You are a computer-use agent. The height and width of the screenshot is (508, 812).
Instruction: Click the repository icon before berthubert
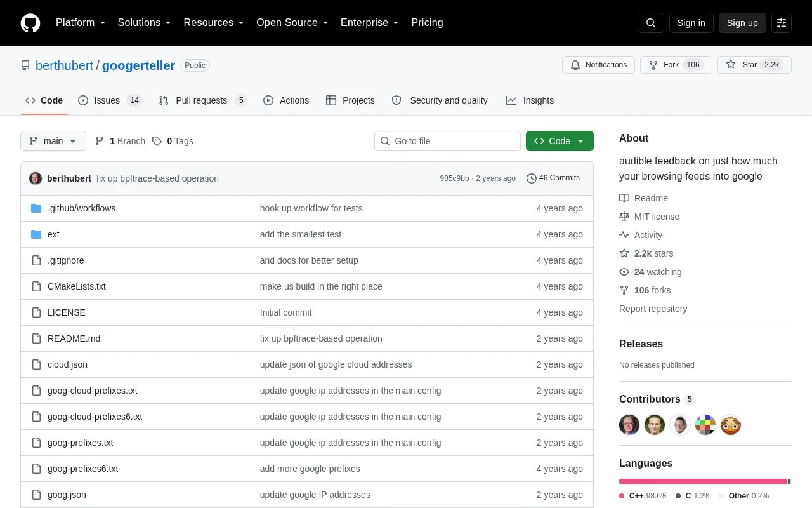click(x=25, y=65)
